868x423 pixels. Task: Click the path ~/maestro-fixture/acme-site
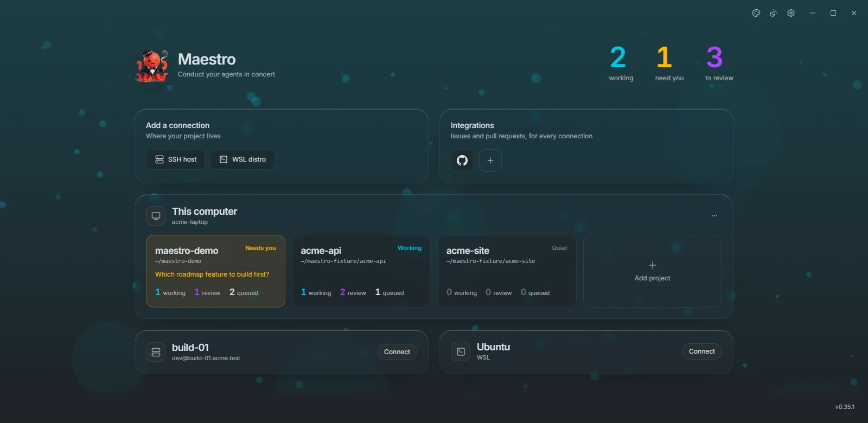pyautogui.click(x=490, y=261)
